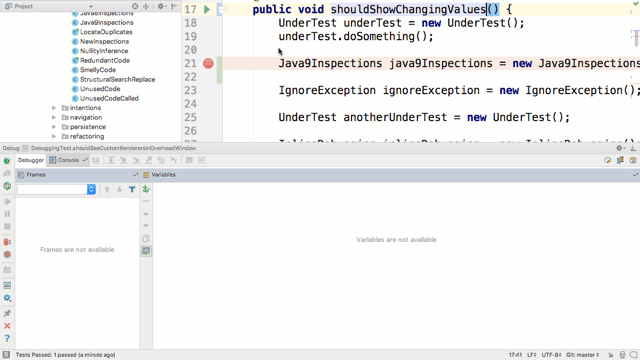Toggle the red breakpoint on line 21
Viewport: 640px width, 360px height.
(208, 63)
